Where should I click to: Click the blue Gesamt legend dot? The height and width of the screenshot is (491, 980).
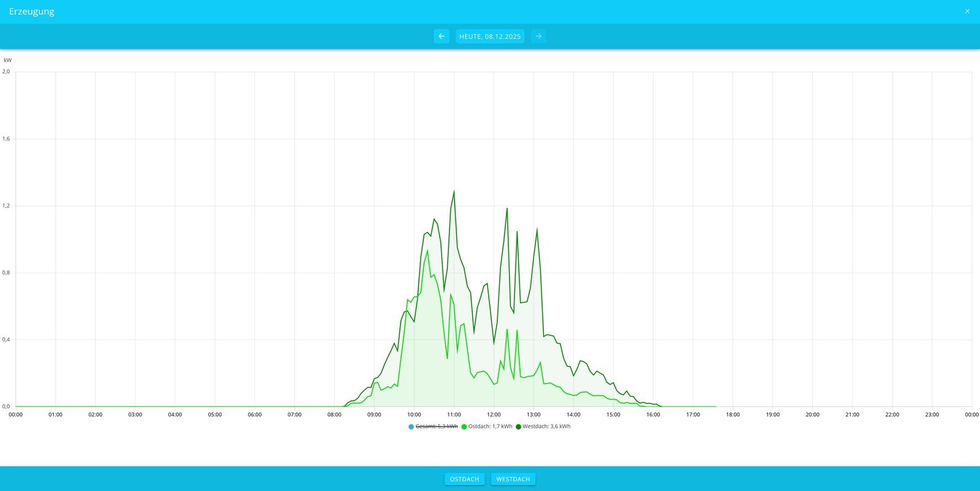point(411,427)
